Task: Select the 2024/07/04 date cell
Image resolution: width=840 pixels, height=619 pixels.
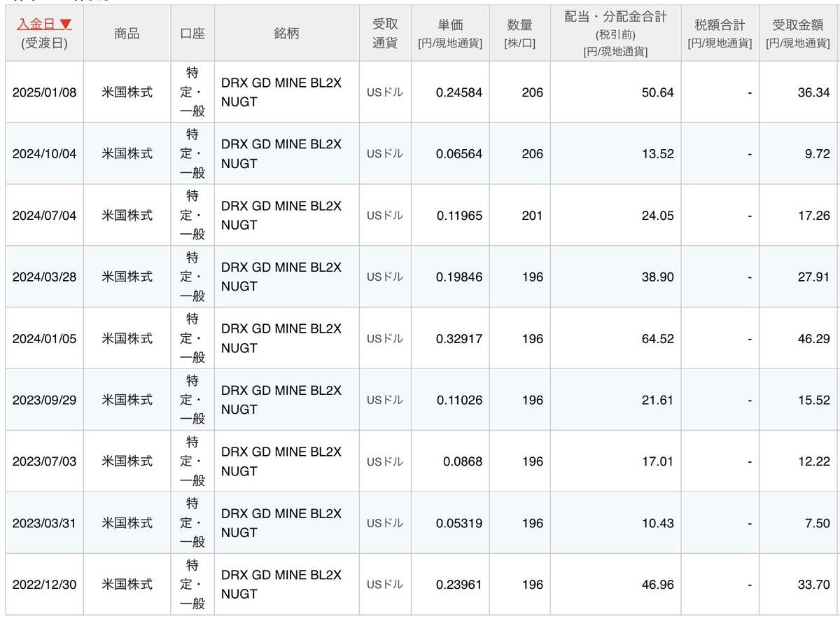Action: [44, 216]
